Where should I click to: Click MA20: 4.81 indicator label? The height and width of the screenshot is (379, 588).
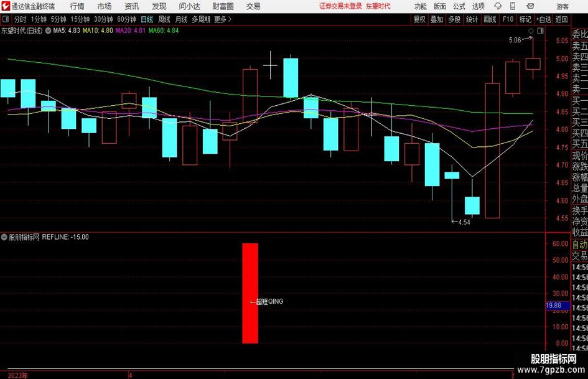point(131,30)
